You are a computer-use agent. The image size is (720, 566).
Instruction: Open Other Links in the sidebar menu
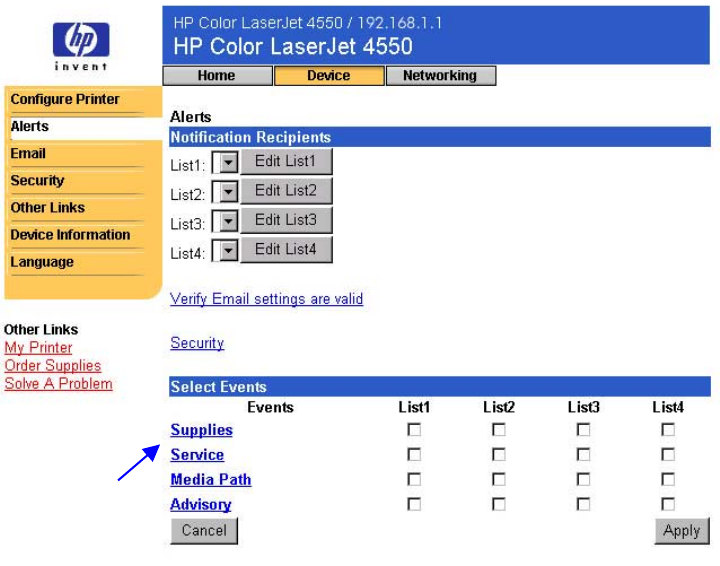pyautogui.click(x=48, y=207)
